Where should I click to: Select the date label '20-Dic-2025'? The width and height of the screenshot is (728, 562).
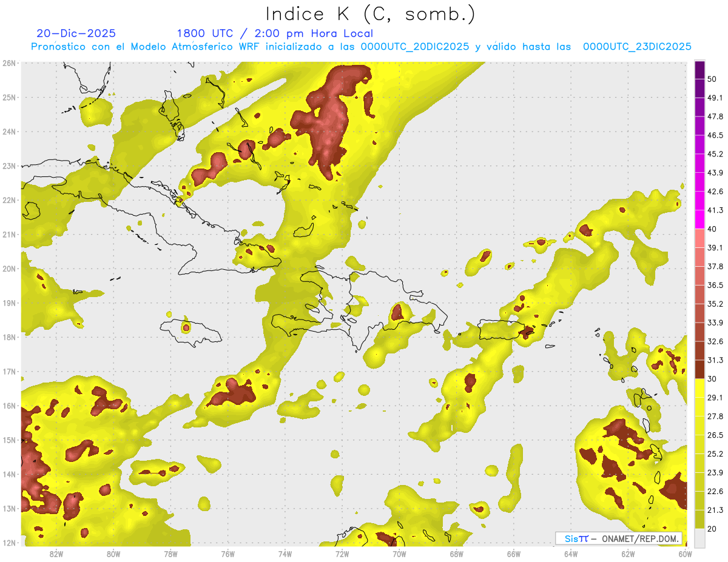76,33
